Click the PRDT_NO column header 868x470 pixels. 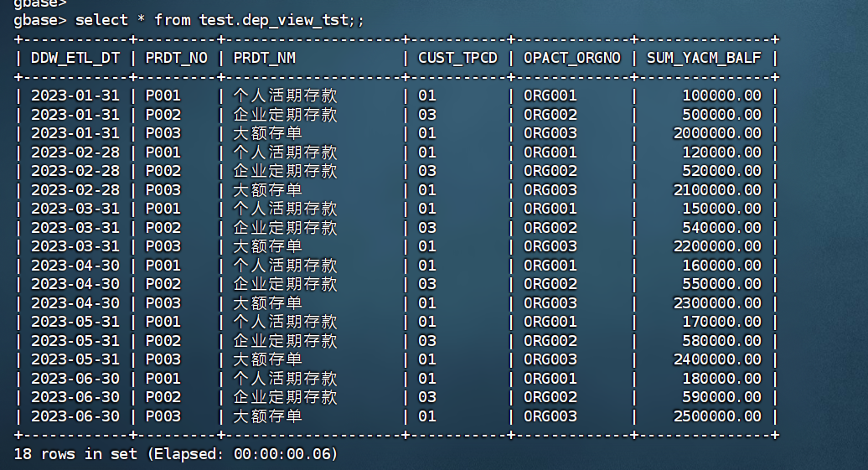tap(176, 58)
